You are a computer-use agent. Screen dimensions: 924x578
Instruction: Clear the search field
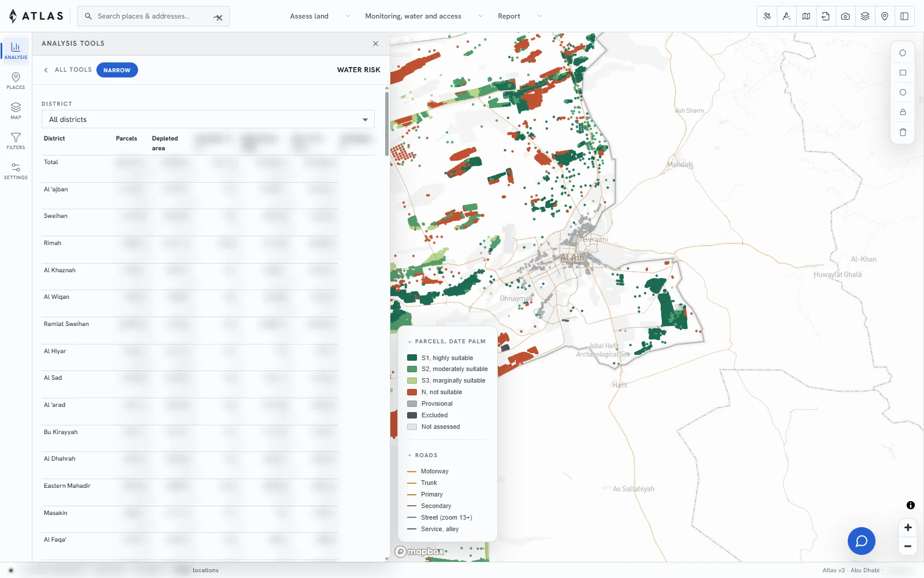point(218,17)
